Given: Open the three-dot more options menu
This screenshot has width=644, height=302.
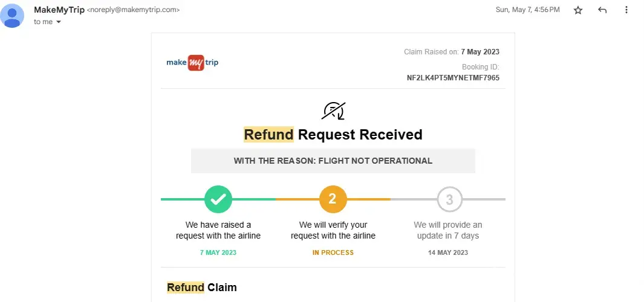Looking at the screenshot, I should pyautogui.click(x=626, y=10).
